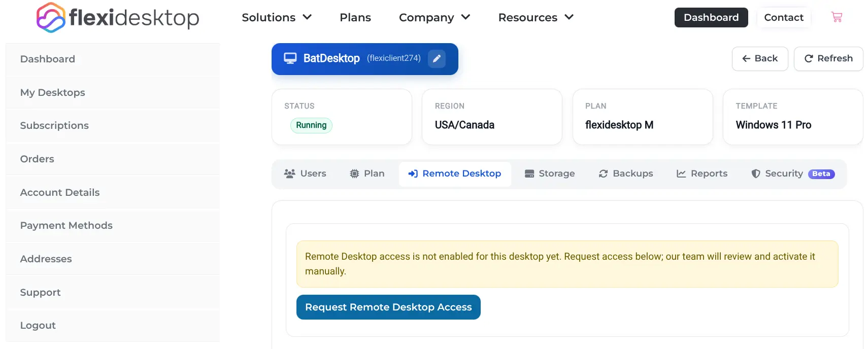Click the Beta badge on Security
868x349 pixels.
[821, 173]
